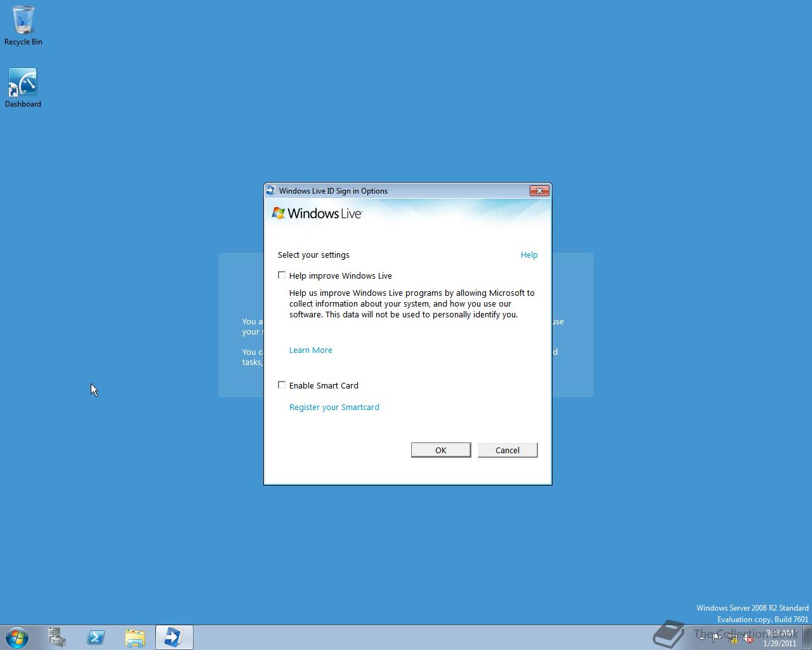Open the clock and date in the taskbar
The height and width of the screenshot is (650, 812).
(779, 638)
